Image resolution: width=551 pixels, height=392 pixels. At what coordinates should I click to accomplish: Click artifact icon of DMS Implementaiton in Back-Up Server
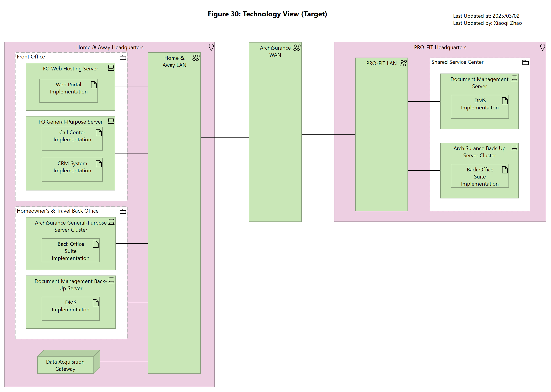[96, 303]
